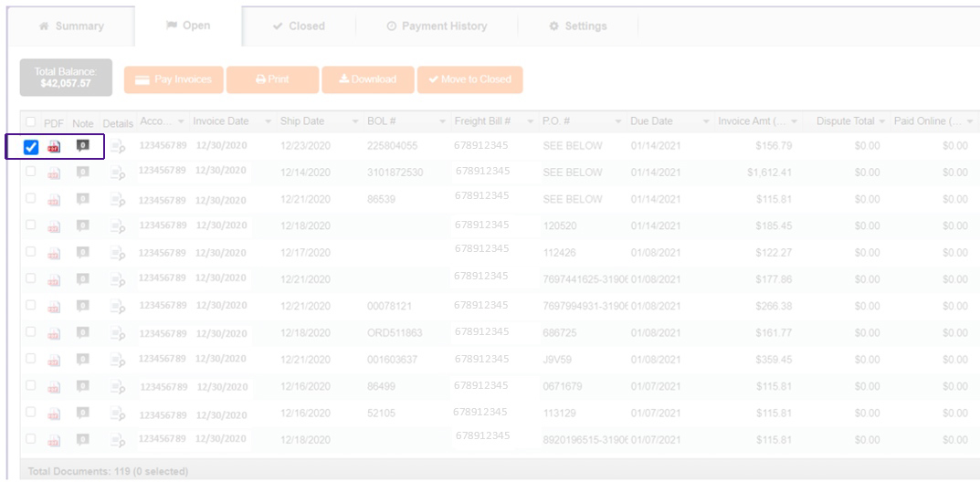
Task: Click the Total Balance $42,057.57 box
Action: [x=67, y=78]
